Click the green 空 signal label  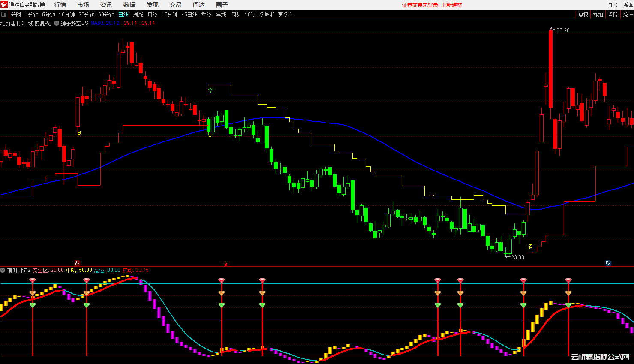210,90
